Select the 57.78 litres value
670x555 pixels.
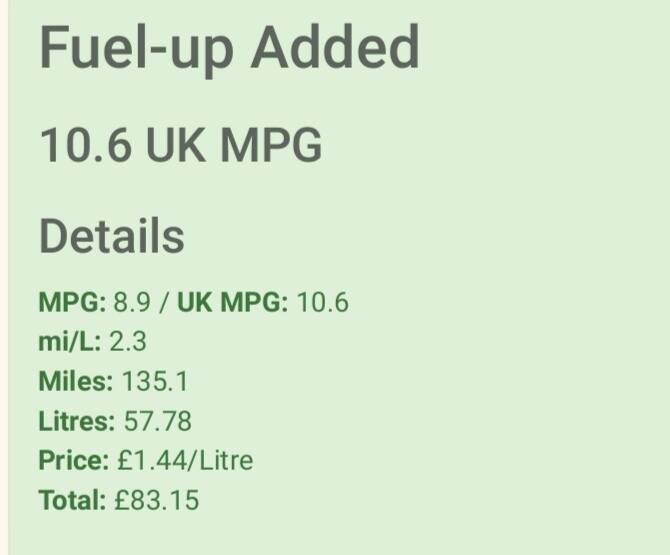158,421
